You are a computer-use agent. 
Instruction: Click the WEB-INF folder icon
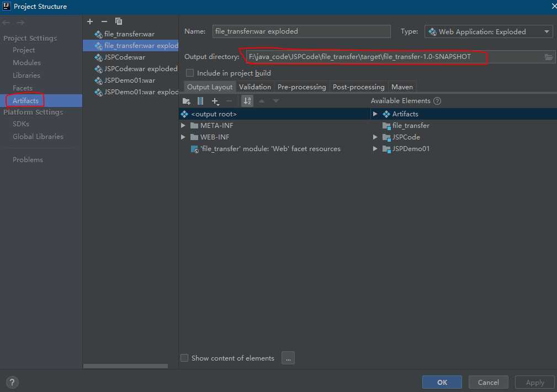coord(194,137)
